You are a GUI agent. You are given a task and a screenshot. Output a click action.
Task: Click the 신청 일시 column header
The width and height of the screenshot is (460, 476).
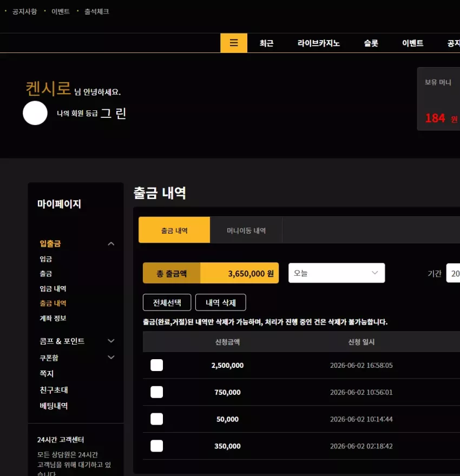coord(362,342)
